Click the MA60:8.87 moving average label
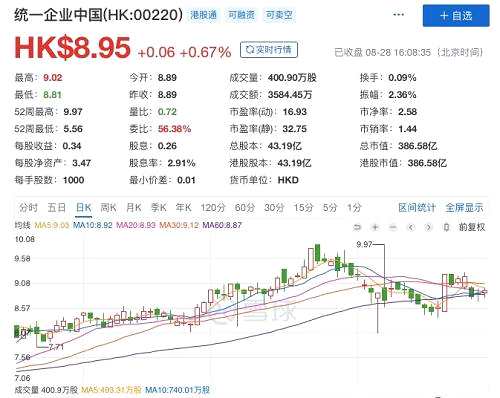This screenshot has width=500, height=398. pos(222,225)
